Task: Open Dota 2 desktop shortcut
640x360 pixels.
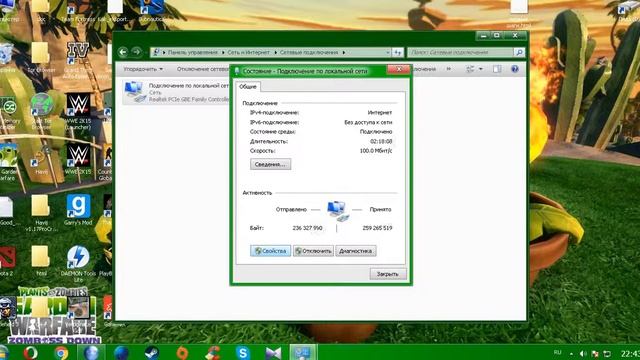Action: point(7,261)
